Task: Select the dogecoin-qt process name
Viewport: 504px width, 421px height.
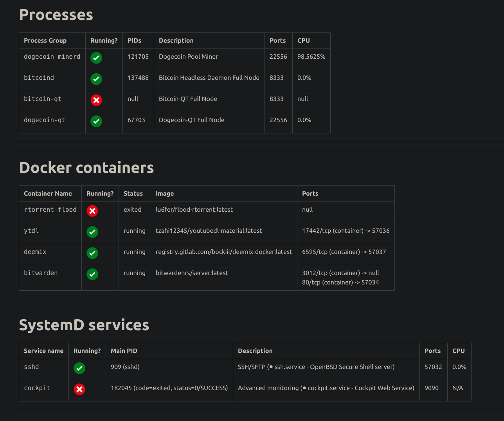Action: [44, 120]
